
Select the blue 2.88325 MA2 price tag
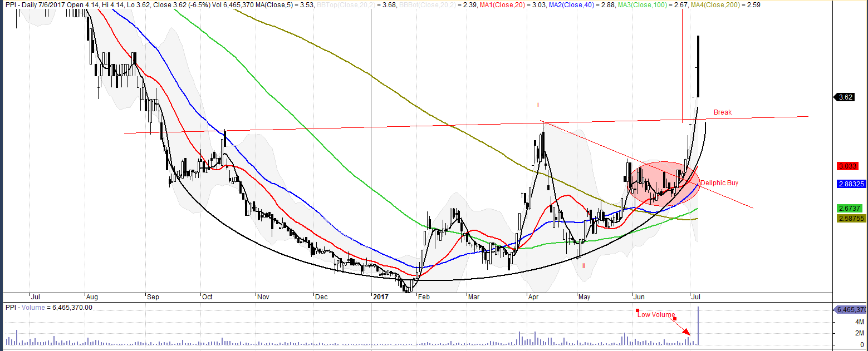click(851, 184)
